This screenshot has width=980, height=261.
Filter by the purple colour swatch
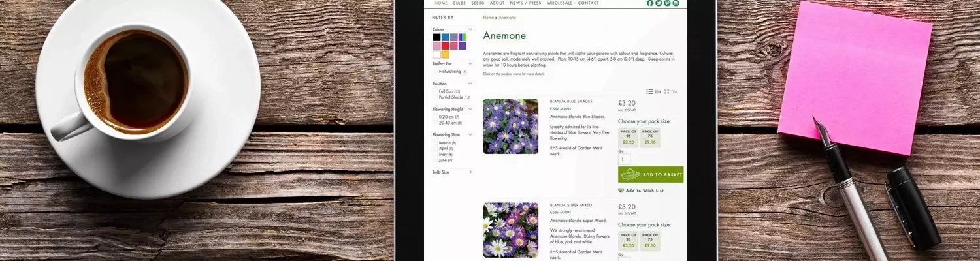(462, 46)
